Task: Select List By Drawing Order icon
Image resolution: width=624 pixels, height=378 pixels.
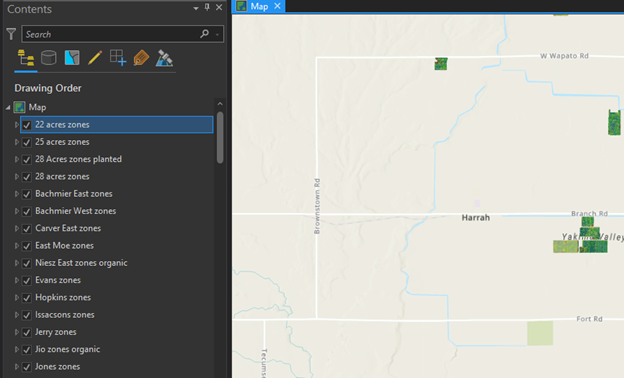Action: (26, 58)
